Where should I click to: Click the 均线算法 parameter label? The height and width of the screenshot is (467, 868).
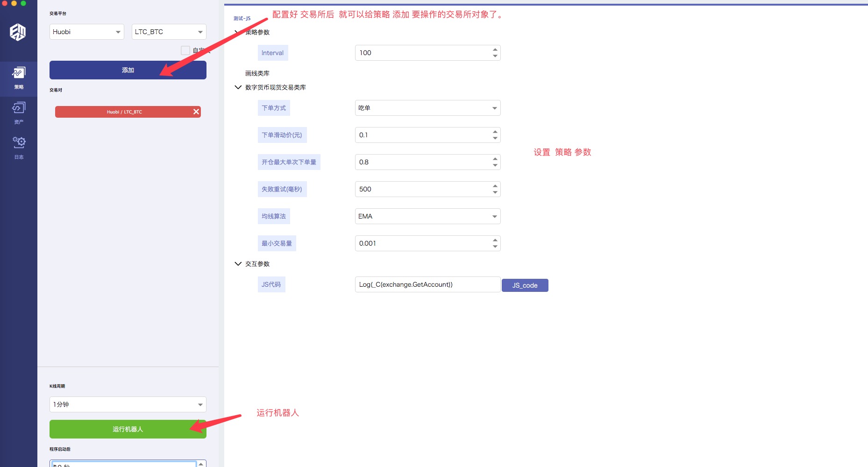(274, 216)
